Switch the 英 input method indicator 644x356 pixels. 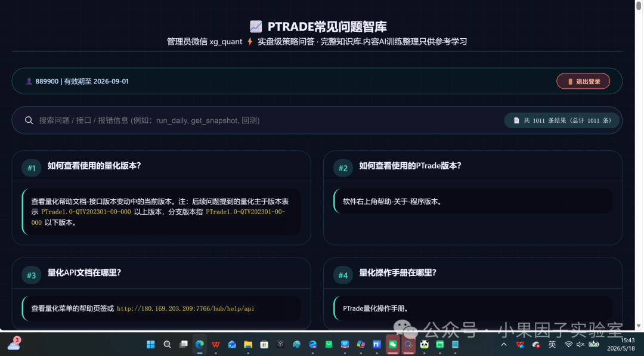tap(552, 345)
